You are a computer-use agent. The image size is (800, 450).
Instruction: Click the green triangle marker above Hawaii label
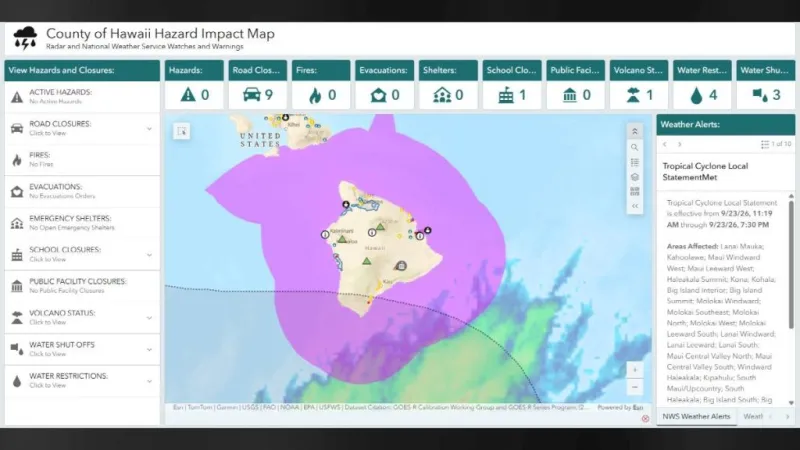pos(380,227)
